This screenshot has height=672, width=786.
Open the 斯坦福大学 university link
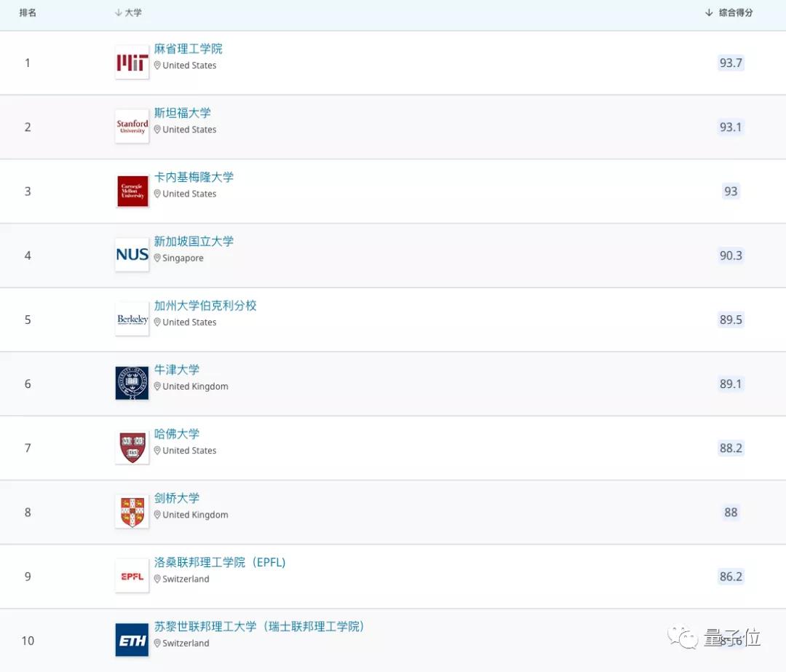tap(181, 113)
